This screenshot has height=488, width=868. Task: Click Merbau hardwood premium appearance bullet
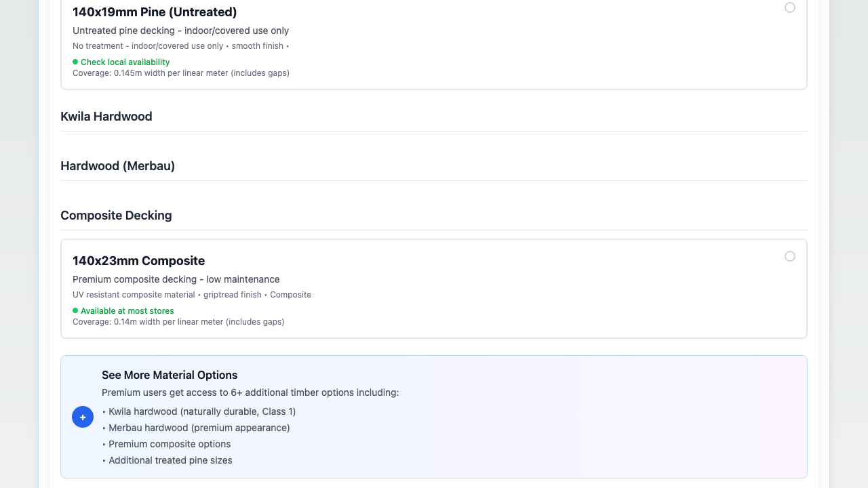(199, 428)
